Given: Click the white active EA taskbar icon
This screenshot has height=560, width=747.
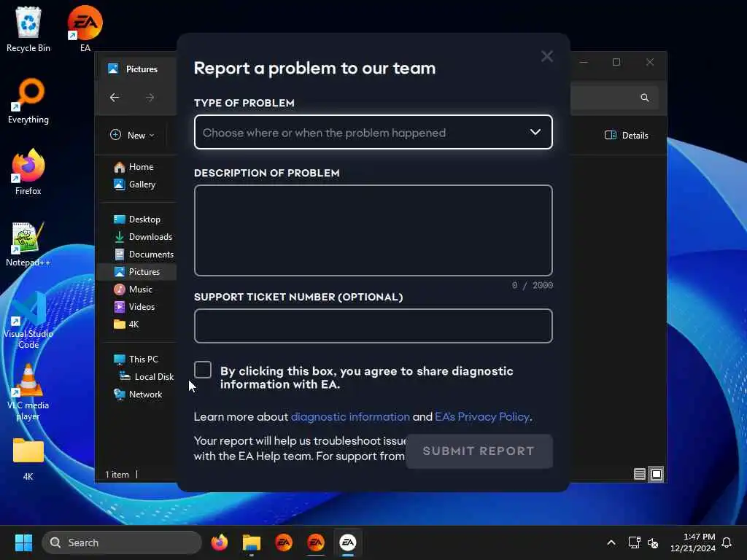Looking at the screenshot, I should point(348,542).
